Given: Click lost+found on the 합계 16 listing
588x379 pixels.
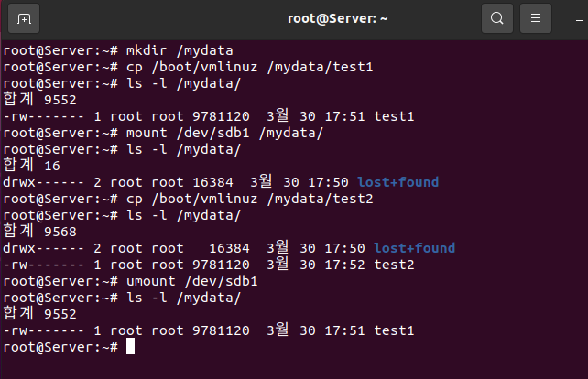Looking at the screenshot, I should [398, 182].
